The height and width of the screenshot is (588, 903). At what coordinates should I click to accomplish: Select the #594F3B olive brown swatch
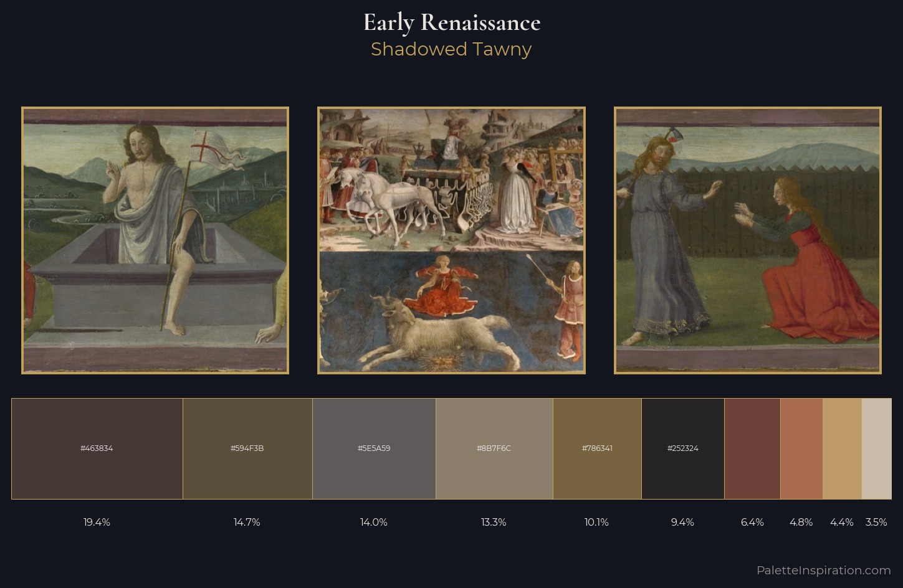247,448
